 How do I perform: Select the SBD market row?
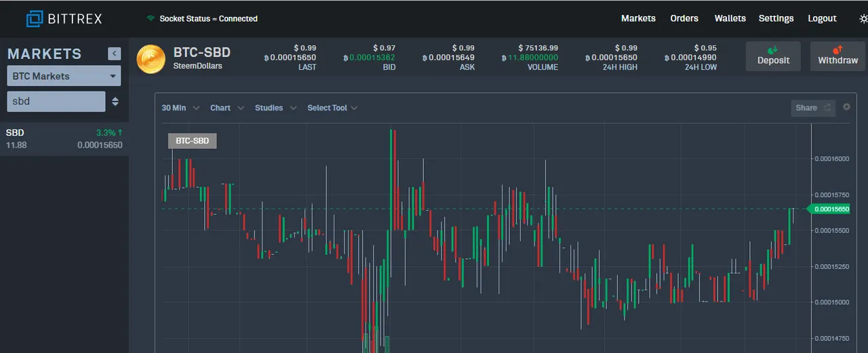(64, 139)
